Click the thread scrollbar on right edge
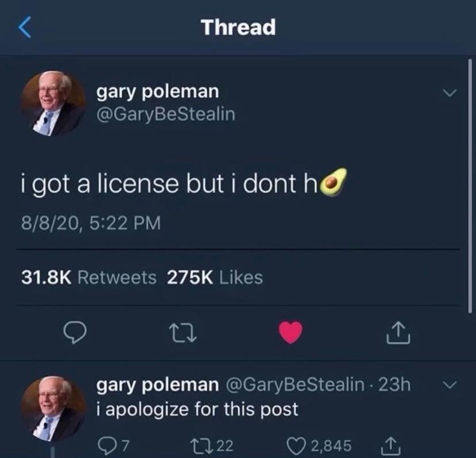 pyautogui.click(x=470, y=185)
